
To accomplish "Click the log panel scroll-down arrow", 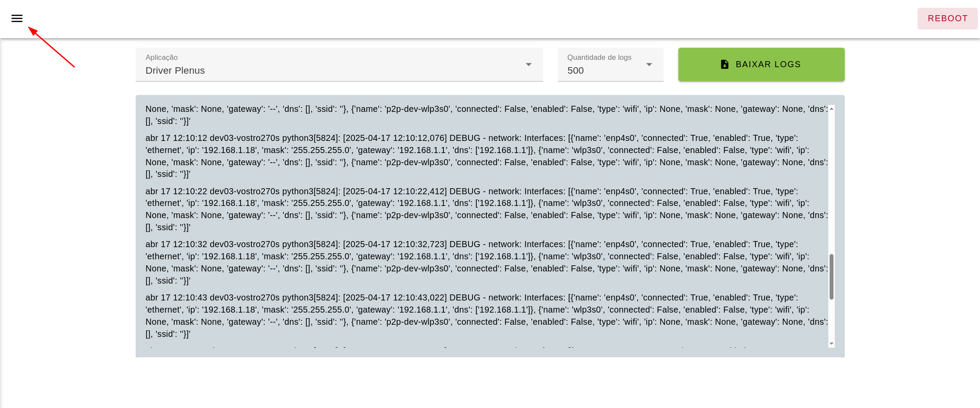I will coord(831,343).
